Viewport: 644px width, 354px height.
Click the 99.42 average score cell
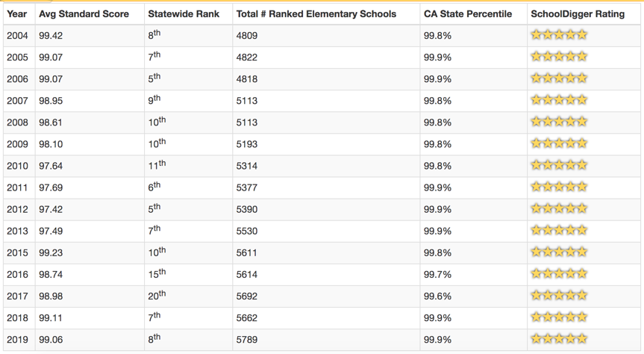tap(51, 35)
